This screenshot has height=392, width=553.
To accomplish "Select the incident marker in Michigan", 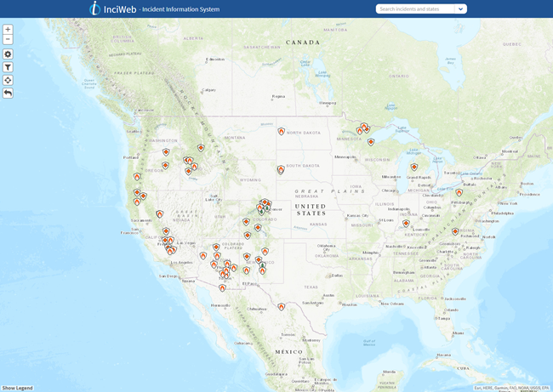I will pyautogui.click(x=414, y=168).
